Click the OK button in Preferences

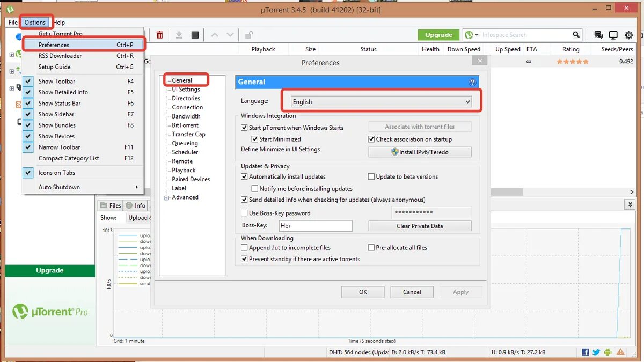coord(363,292)
